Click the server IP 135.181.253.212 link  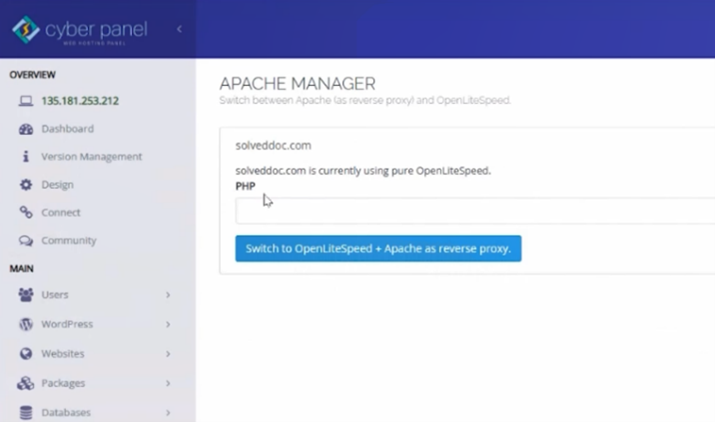coord(80,101)
